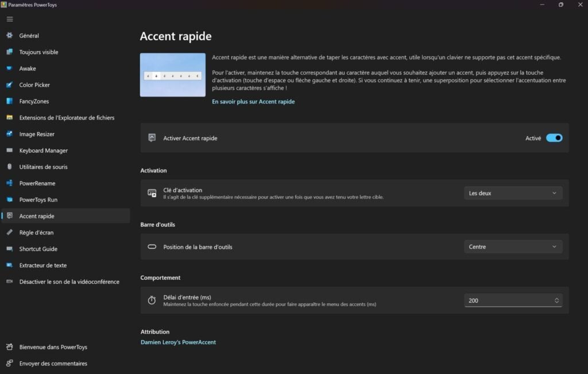Click the file explorer extensions icon

pos(10,117)
